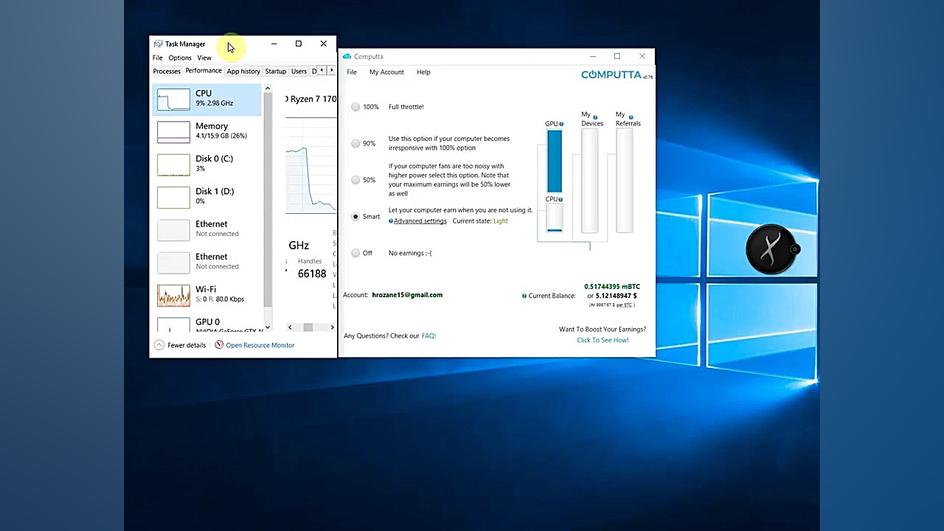Switch to the App history tab
This screenshot has height=531, width=944.
click(x=243, y=71)
